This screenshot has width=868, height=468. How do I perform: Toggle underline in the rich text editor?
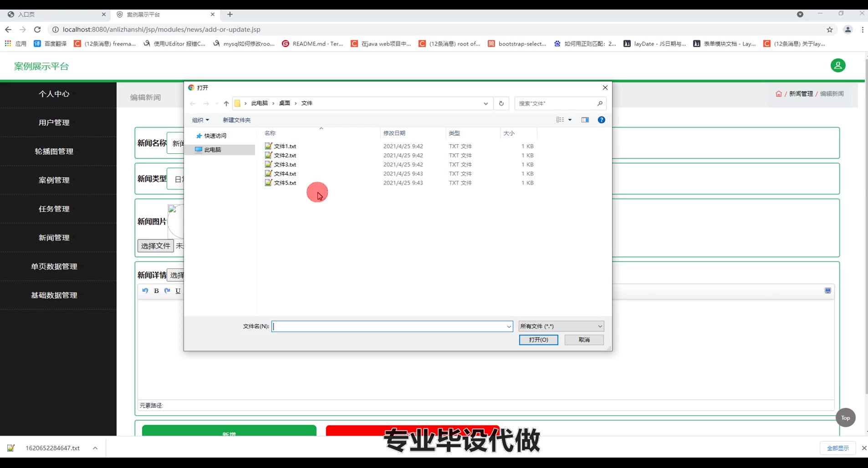click(178, 291)
